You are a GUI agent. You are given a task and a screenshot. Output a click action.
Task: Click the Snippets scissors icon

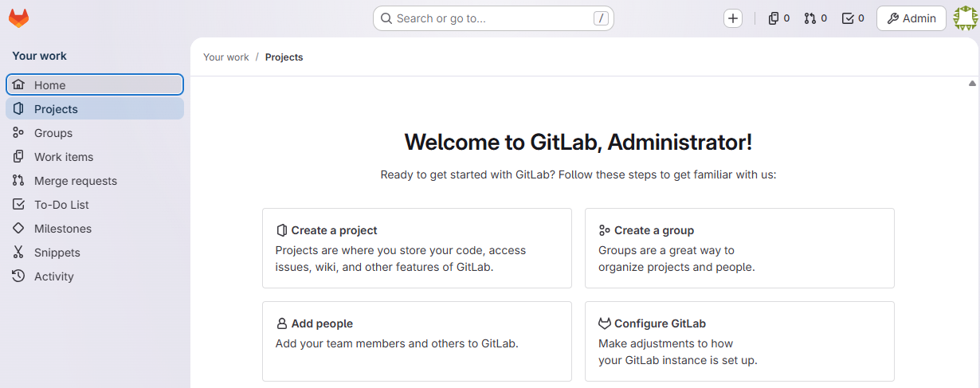click(x=18, y=253)
